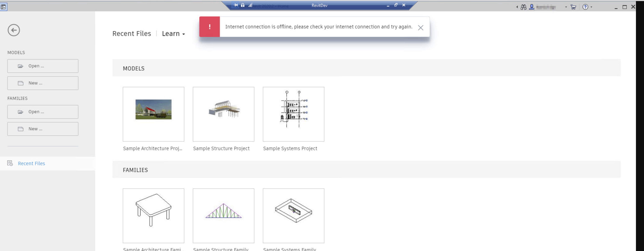The height and width of the screenshot is (251, 644).
Task: Expand the Help dropdown arrow
Action: coord(591,7)
